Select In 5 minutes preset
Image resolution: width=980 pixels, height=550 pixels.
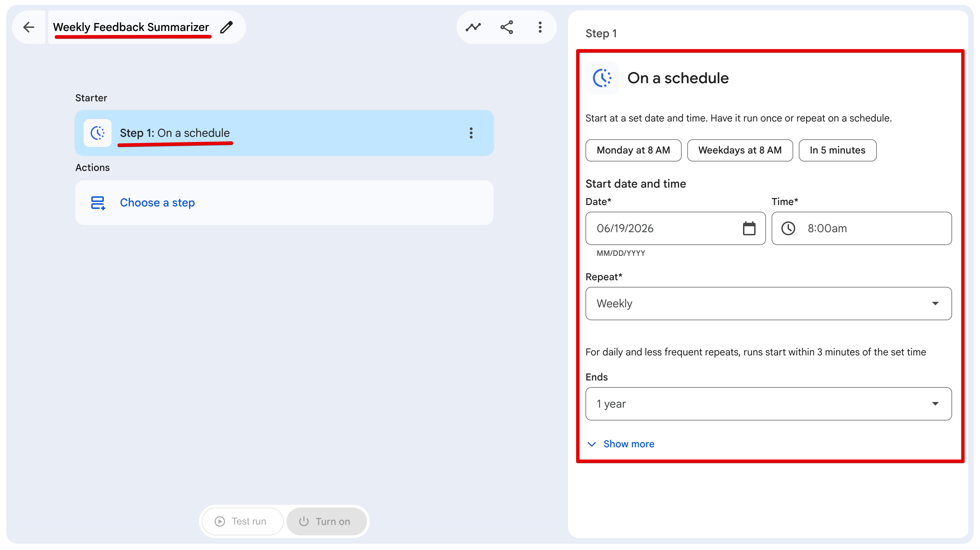tap(837, 150)
